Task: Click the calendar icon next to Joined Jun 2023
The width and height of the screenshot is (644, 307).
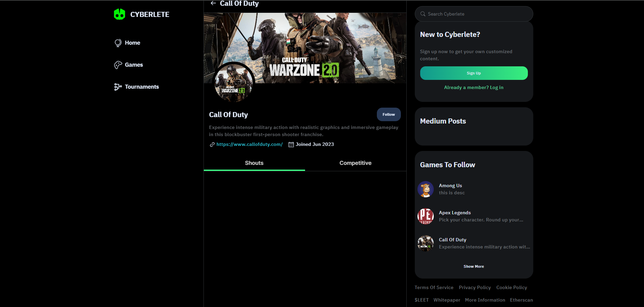Action: (x=291, y=145)
